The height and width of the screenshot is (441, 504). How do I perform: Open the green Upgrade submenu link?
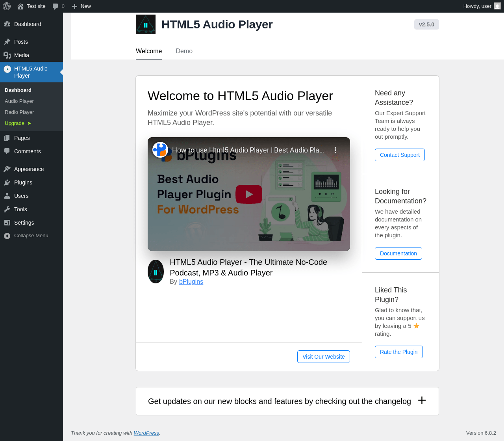click(18, 123)
